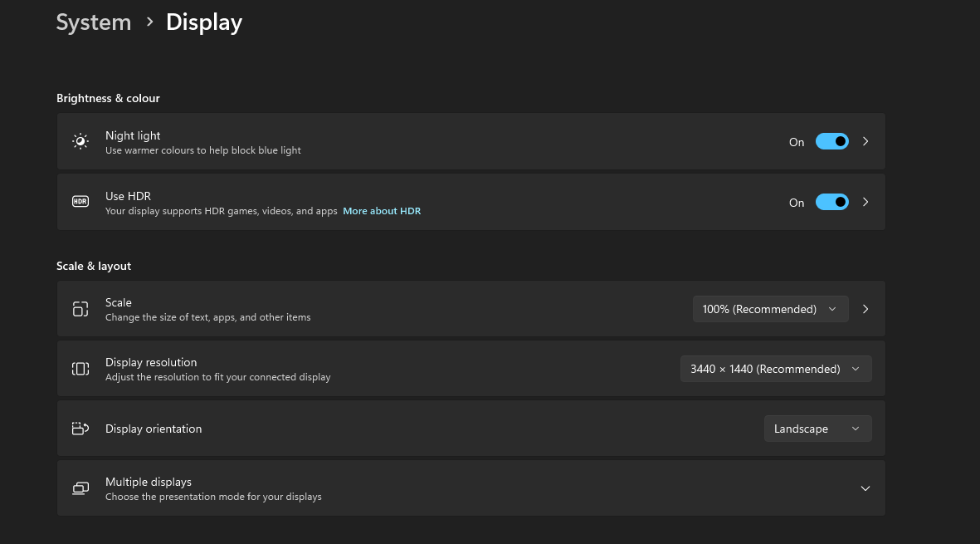The height and width of the screenshot is (544, 980).
Task: Click the Display breadcrumb title
Action: click(x=204, y=22)
